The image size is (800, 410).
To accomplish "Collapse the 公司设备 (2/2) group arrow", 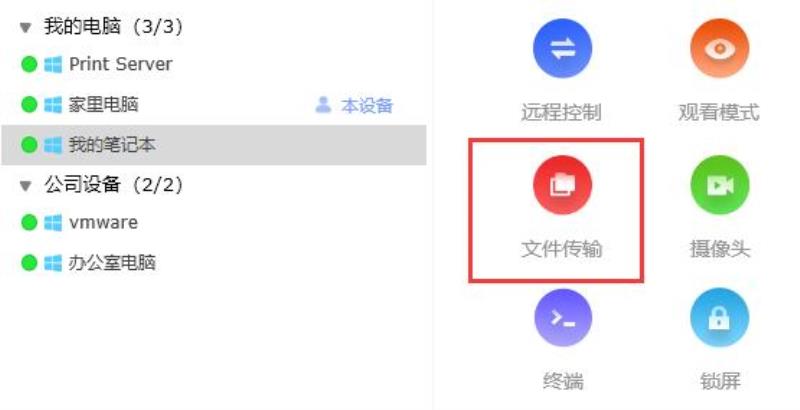I will click(26, 186).
